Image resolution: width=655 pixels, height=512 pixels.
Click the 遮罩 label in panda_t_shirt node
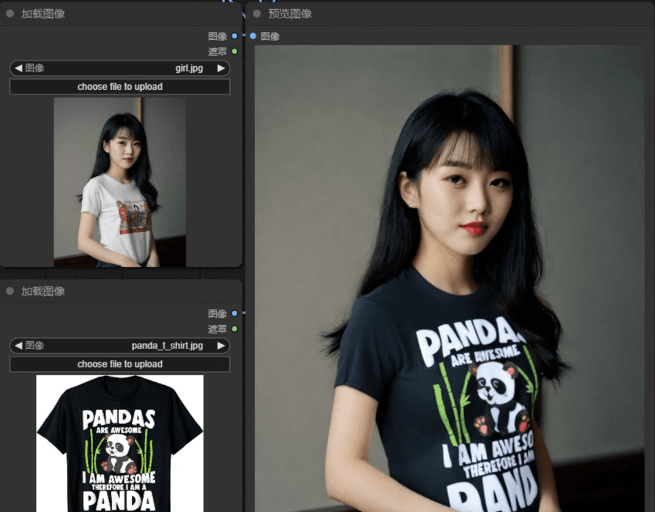click(x=217, y=329)
